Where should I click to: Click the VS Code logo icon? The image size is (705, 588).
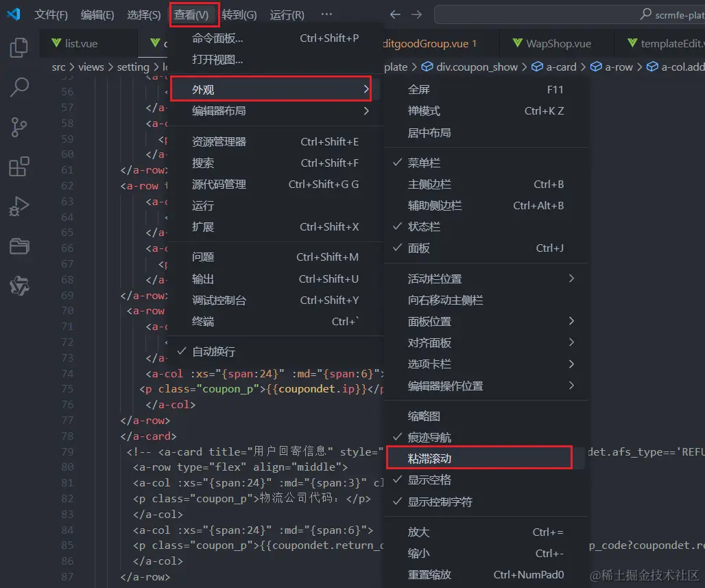14,14
